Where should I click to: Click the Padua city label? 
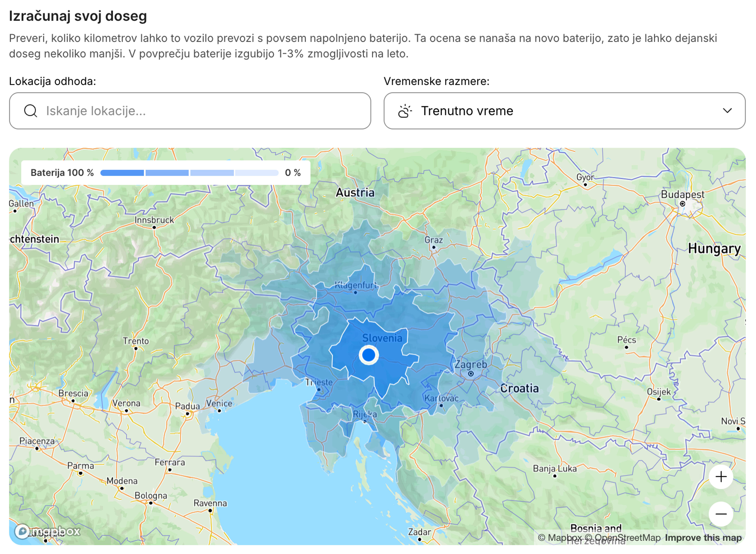pos(187,406)
